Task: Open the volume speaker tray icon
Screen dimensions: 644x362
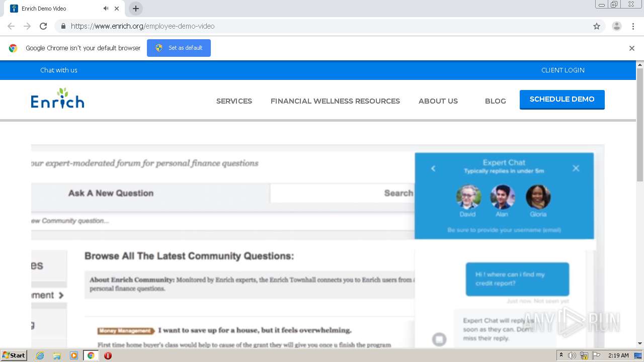Action: point(572,355)
